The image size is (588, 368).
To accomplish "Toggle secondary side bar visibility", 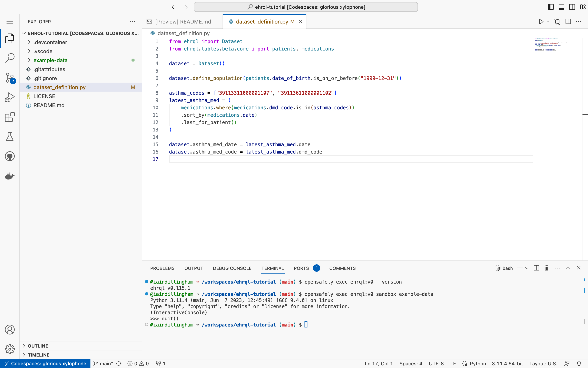I will point(572,7).
